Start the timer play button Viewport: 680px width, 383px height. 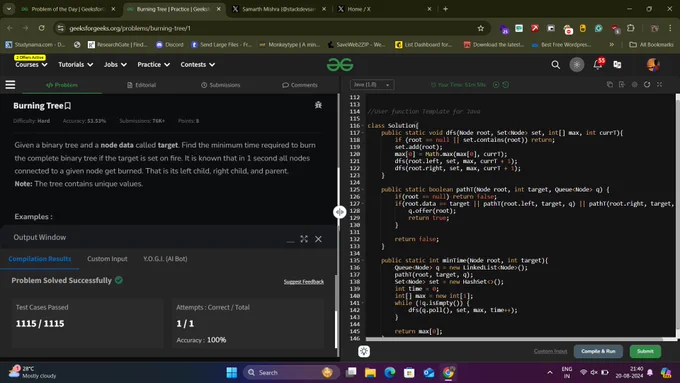[496, 85]
